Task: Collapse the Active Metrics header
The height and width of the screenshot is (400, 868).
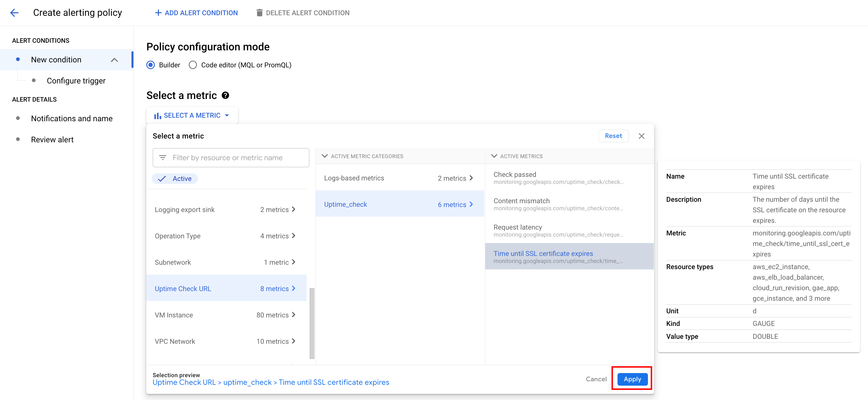Action: (x=494, y=156)
